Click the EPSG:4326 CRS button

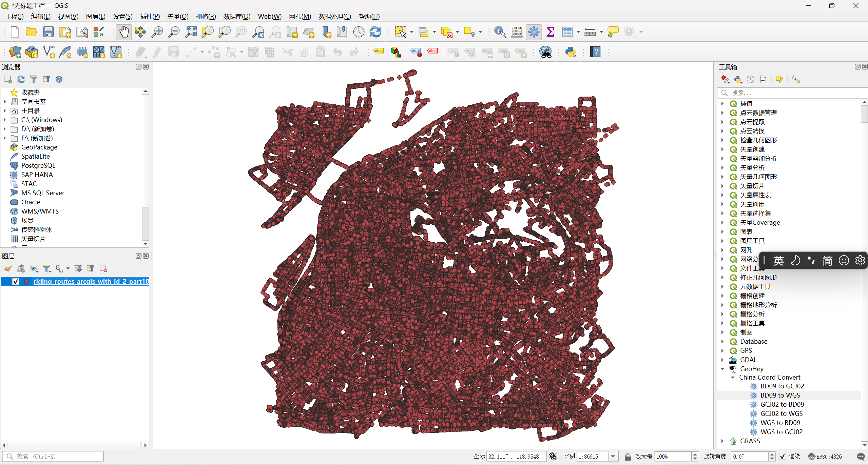coord(825,457)
